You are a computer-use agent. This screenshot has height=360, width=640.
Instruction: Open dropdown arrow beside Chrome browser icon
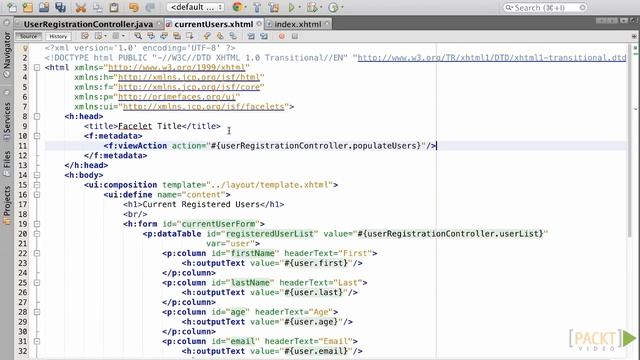tap(245, 7)
